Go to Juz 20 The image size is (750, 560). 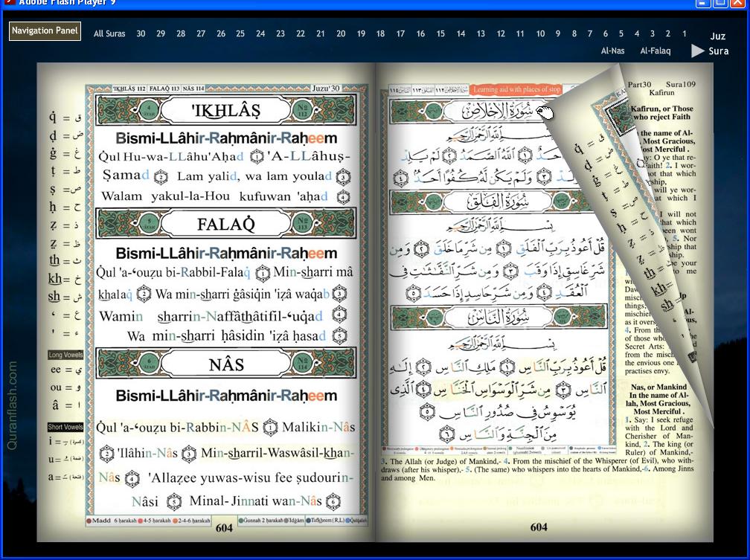point(341,34)
